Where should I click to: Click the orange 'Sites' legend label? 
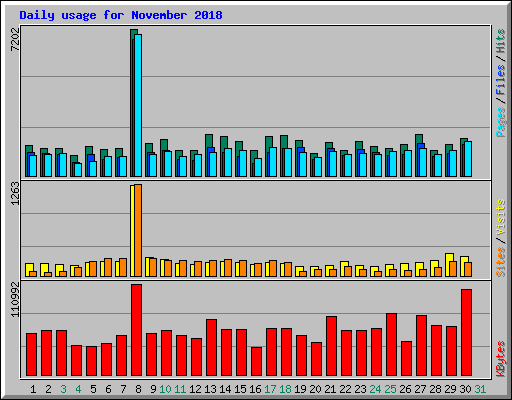(x=500, y=262)
